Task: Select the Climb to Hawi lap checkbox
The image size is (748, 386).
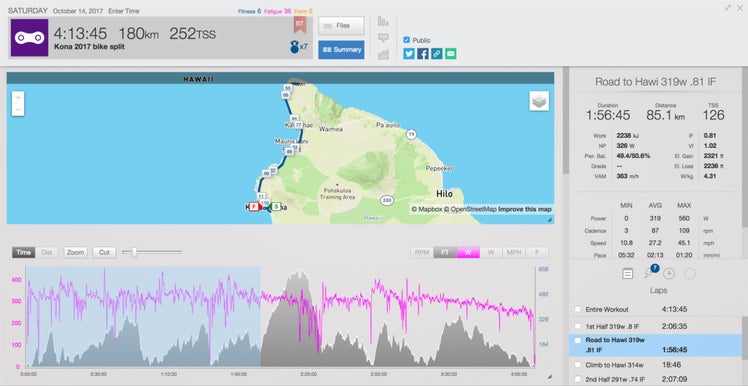Action: tap(578, 365)
